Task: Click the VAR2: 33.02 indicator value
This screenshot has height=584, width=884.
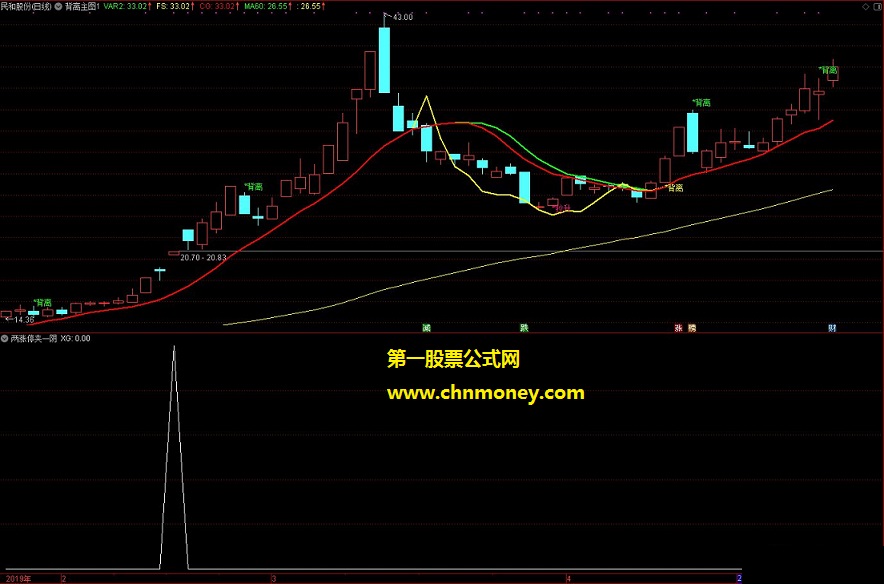Action: click(127, 7)
